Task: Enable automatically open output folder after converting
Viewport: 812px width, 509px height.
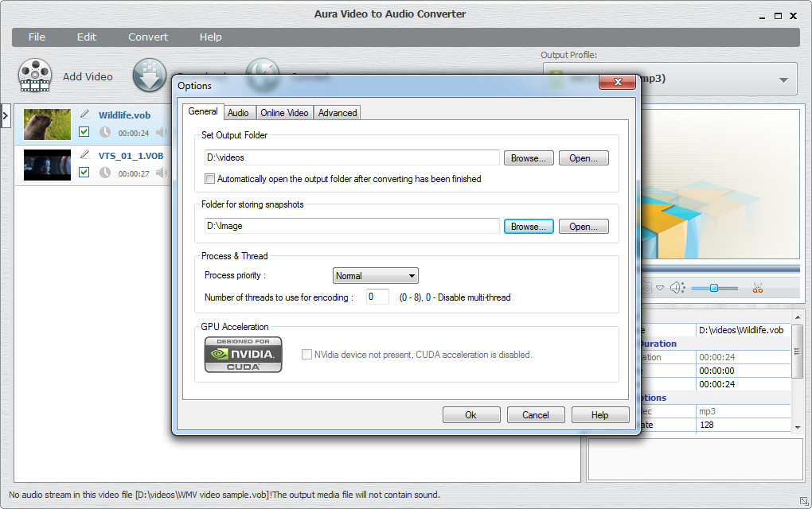Action: point(210,180)
